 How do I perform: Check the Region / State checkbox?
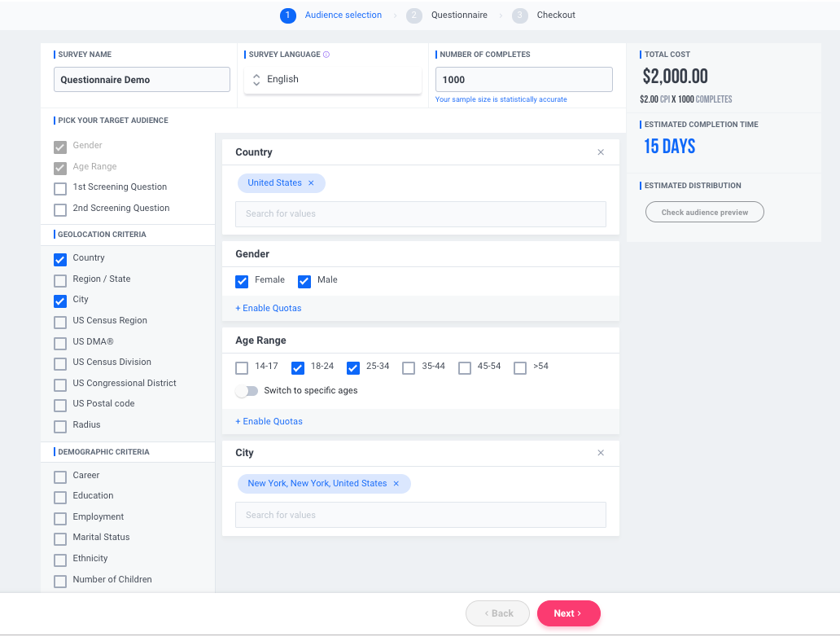point(60,280)
